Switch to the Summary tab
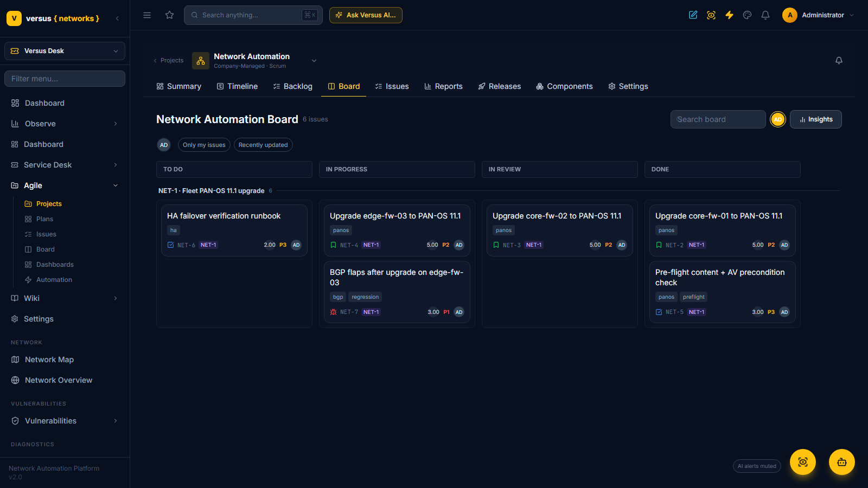 (x=179, y=86)
